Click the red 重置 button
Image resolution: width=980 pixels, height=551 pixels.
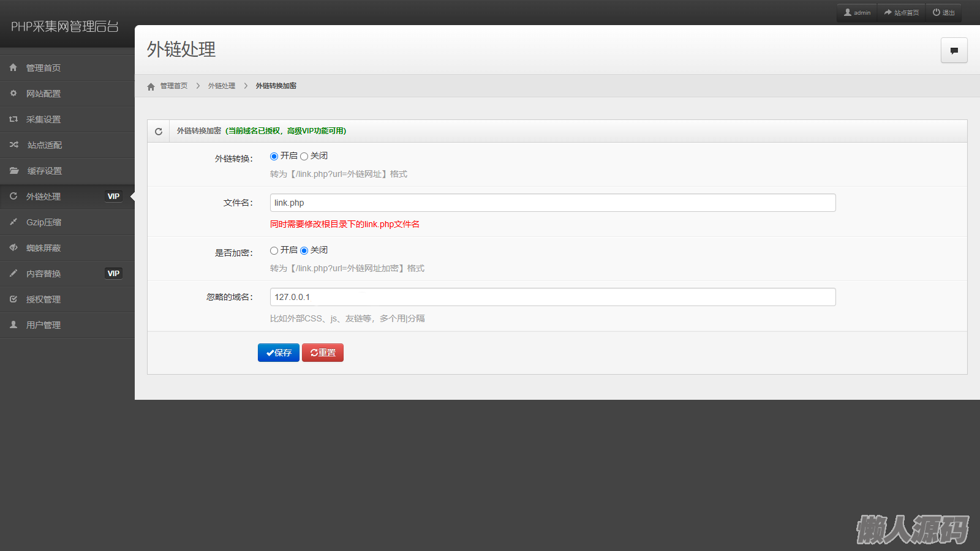323,353
